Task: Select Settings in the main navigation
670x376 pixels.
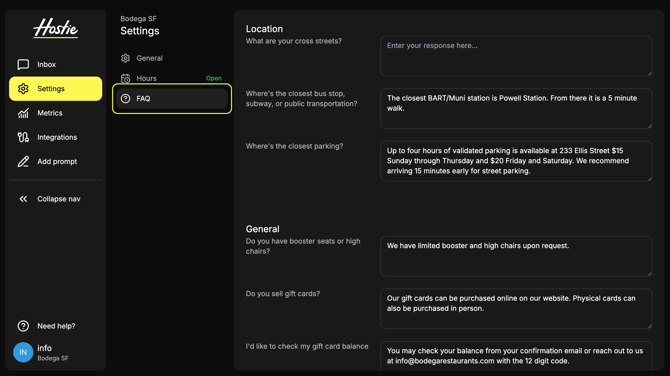Action: 56,88
